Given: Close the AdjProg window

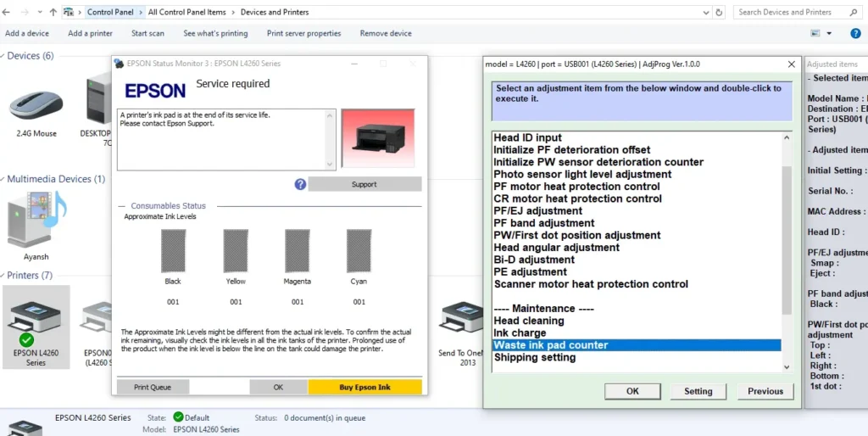Looking at the screenshot, I should [x=792, y=64].
